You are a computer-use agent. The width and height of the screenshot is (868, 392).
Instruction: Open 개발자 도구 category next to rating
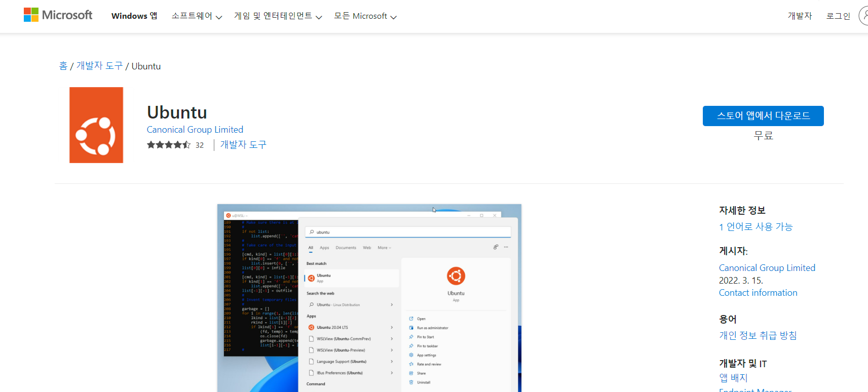pyautogui.click(x=243, y=145)
